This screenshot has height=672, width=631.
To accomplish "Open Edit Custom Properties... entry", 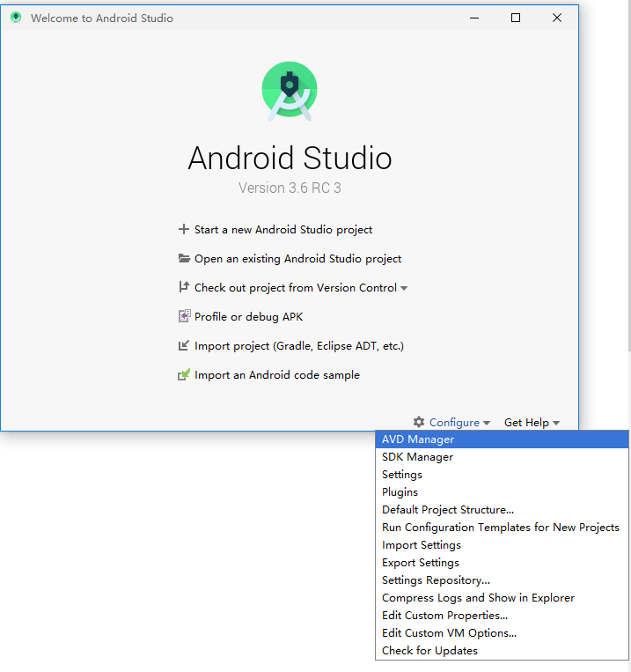I will (x=502, y=615).
